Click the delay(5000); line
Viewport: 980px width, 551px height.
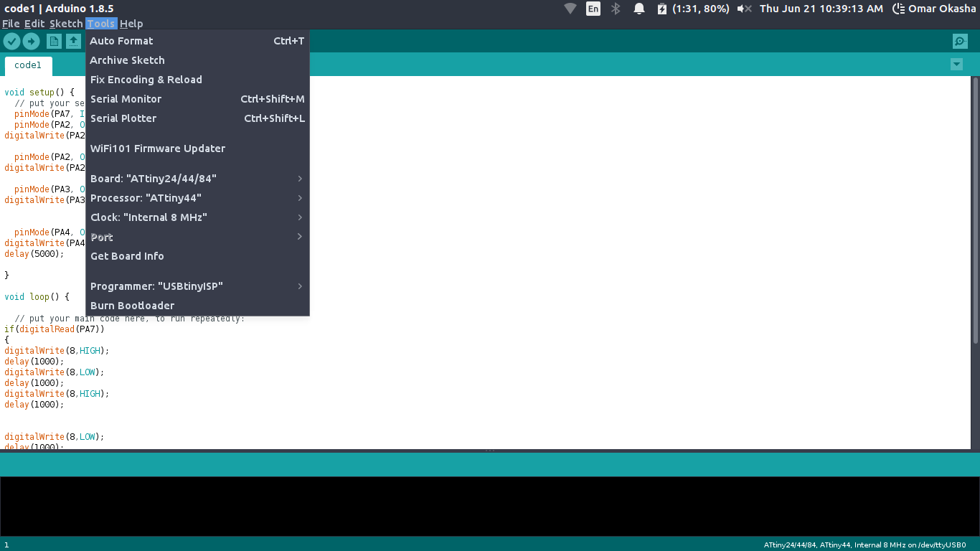34,254
